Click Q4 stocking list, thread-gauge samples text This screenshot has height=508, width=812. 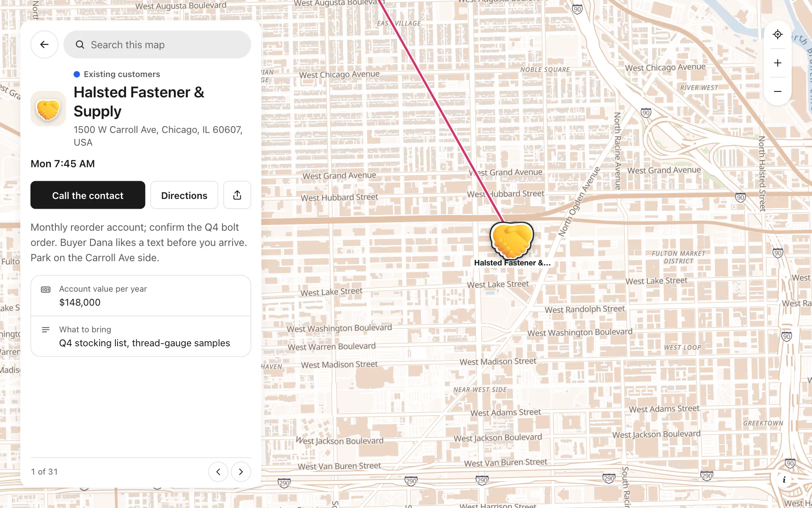(145, 343)
